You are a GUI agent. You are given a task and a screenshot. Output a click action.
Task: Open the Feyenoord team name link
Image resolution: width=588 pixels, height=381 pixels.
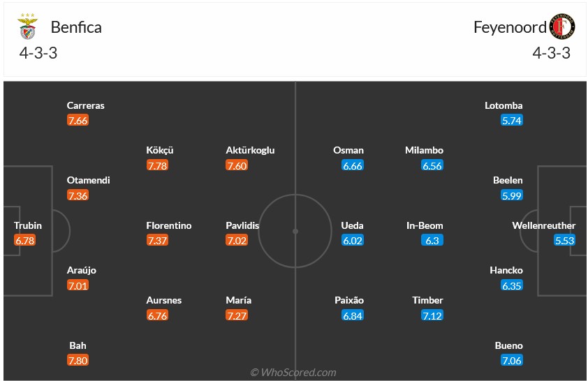(509, 27)
